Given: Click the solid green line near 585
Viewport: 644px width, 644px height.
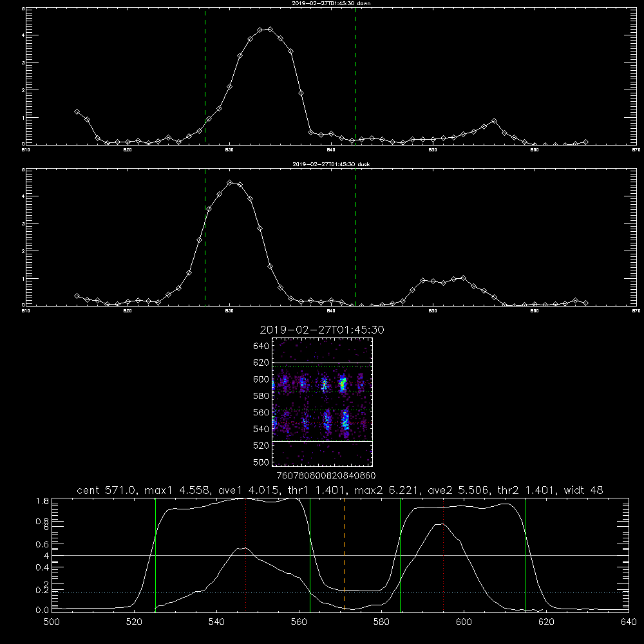Looking at the screenshot, I should [400, 554].
